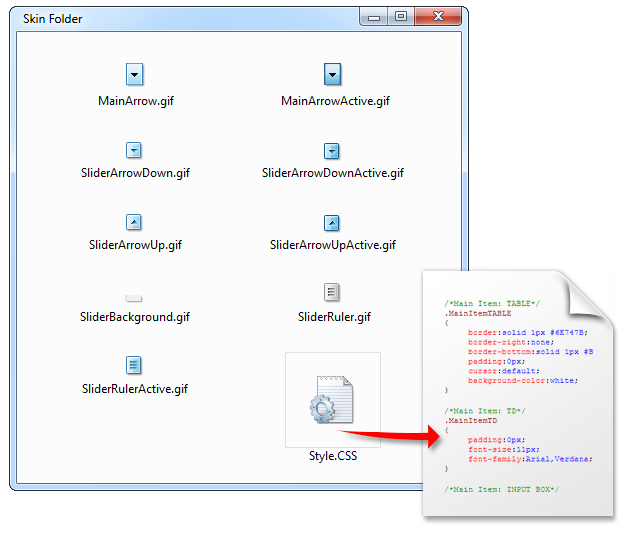Click the border-right:none CSS line

point(511,342)
